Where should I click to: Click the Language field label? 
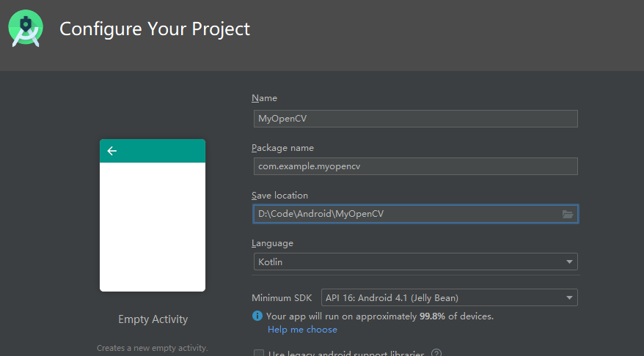(272, 243)
